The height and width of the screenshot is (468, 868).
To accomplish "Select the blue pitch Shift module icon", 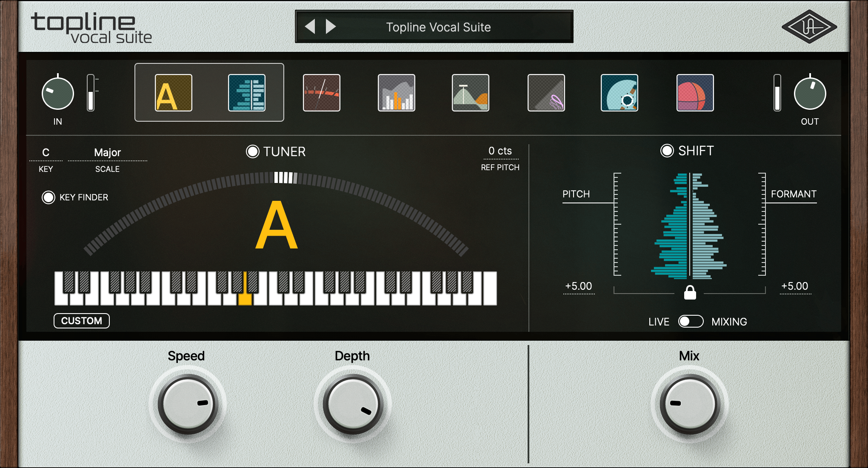I will pyautogui.click(x=246, y=93).
